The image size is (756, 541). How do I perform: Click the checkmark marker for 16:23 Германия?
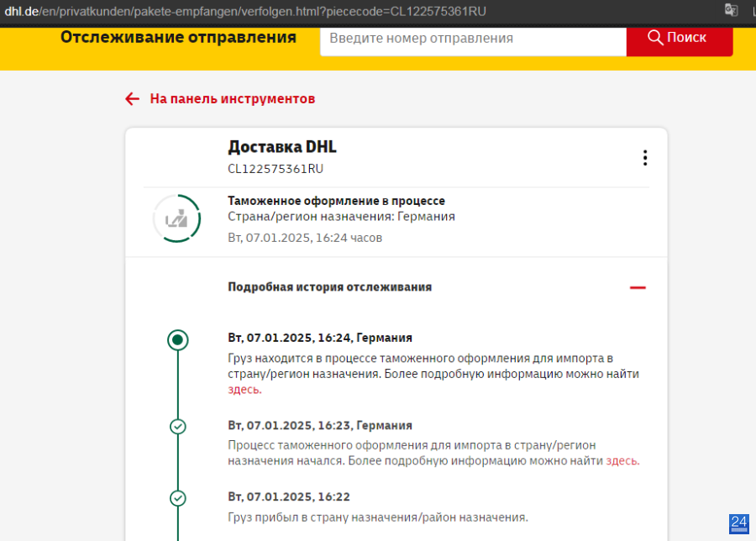point(178,427)
